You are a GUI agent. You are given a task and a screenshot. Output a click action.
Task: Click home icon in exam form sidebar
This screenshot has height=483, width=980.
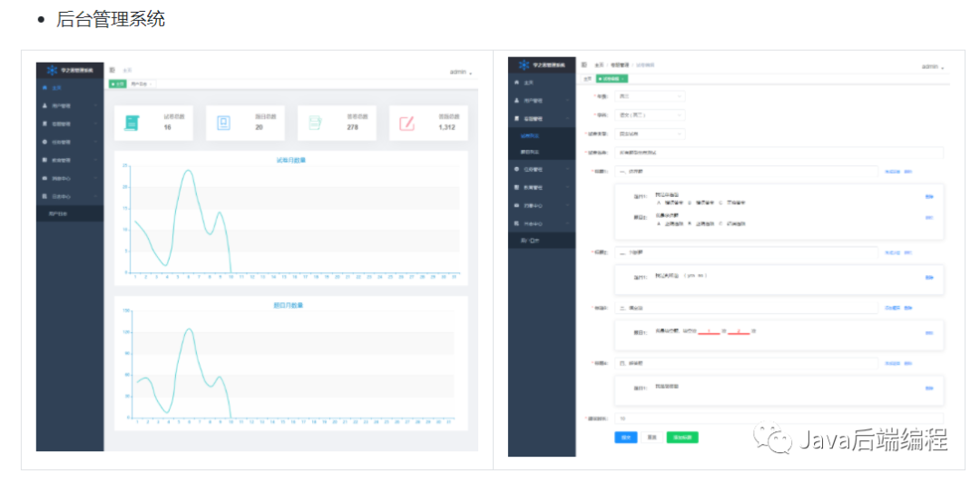516,83
